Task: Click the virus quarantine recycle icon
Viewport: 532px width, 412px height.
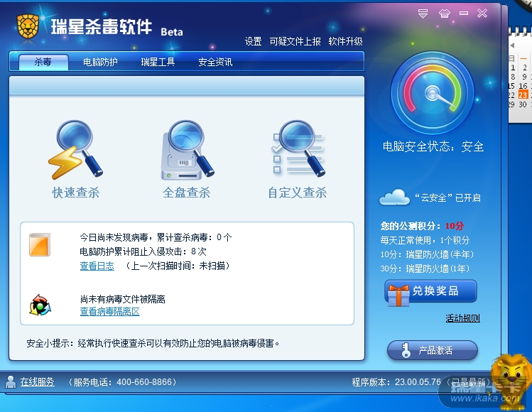Action: [40, 305]
